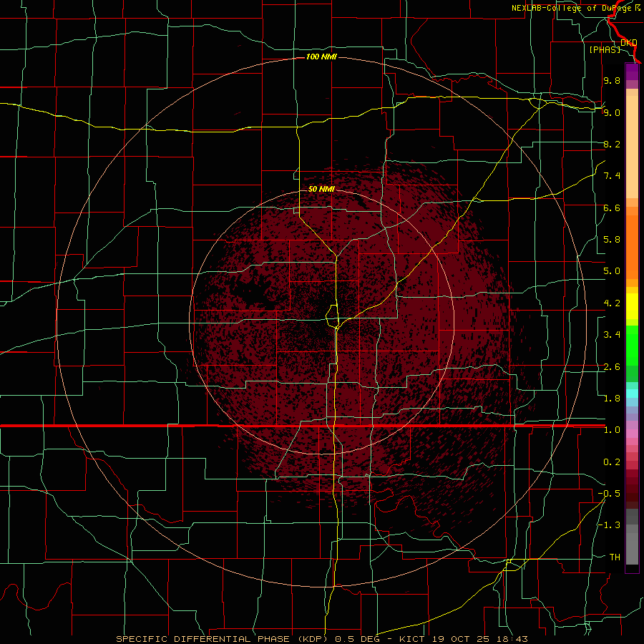Click the 1.0 value on the scale

612,430
